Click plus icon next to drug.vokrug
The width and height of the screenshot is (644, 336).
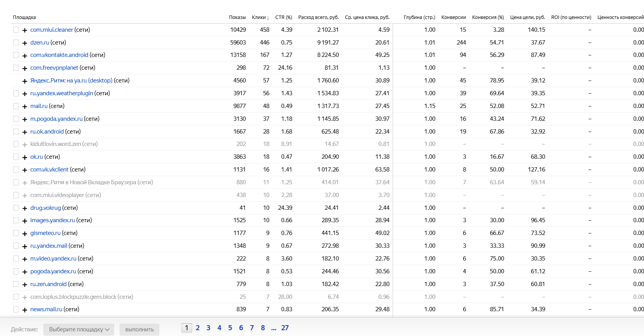coord(25,208)
